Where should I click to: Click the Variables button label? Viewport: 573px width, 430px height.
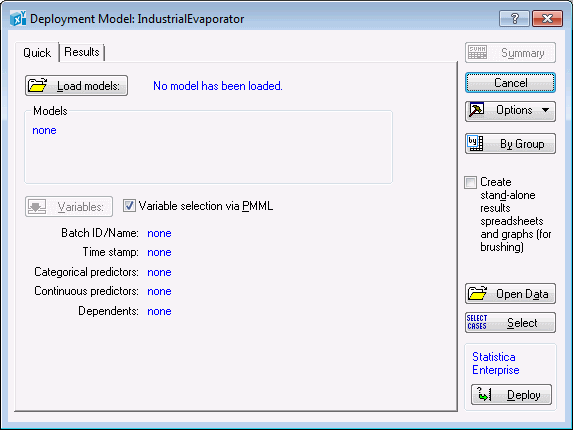(80, 207)
